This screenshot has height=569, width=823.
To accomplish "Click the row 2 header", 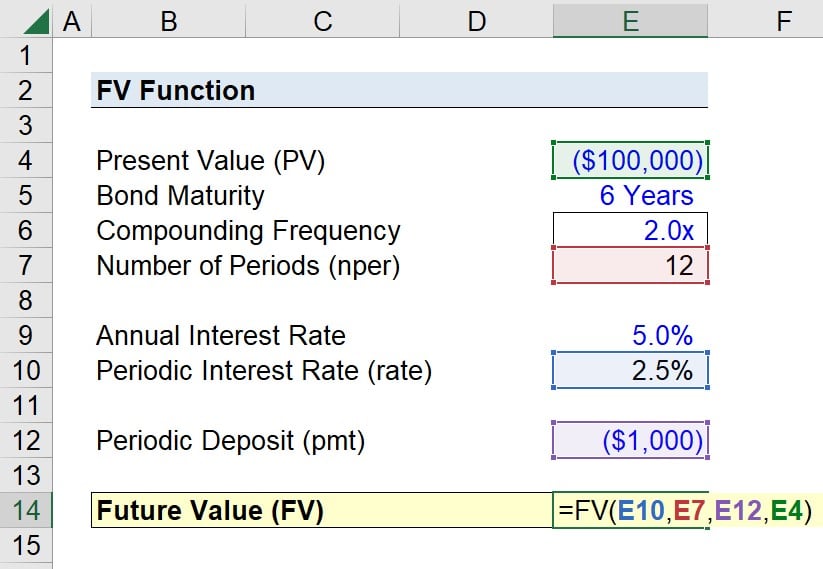I will point(26,91).
